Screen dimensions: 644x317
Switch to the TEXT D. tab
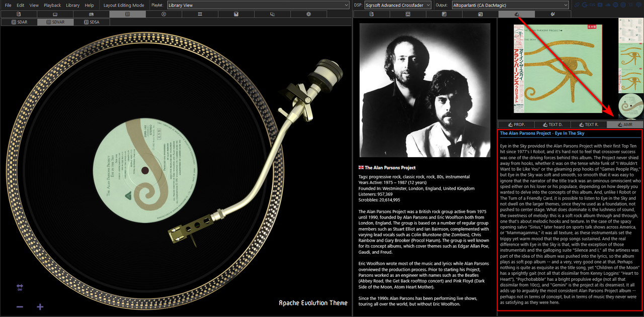(x=552, y=125)
